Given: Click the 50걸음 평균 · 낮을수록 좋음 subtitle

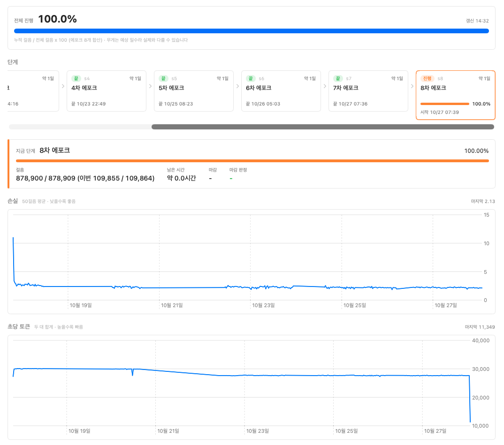Looking at the screenshot, I should (x=49, y=201).
